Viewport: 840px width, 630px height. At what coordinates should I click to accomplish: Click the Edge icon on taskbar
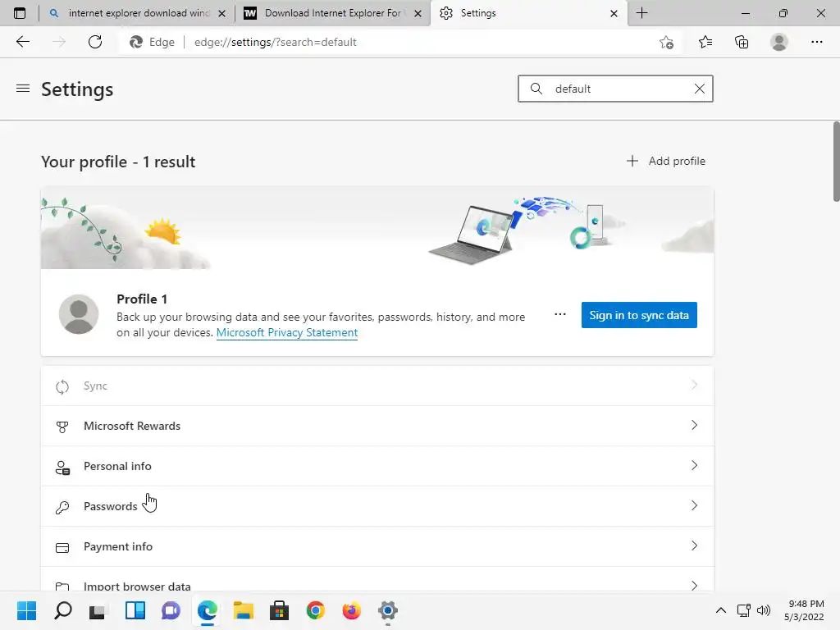pos(207,610)
